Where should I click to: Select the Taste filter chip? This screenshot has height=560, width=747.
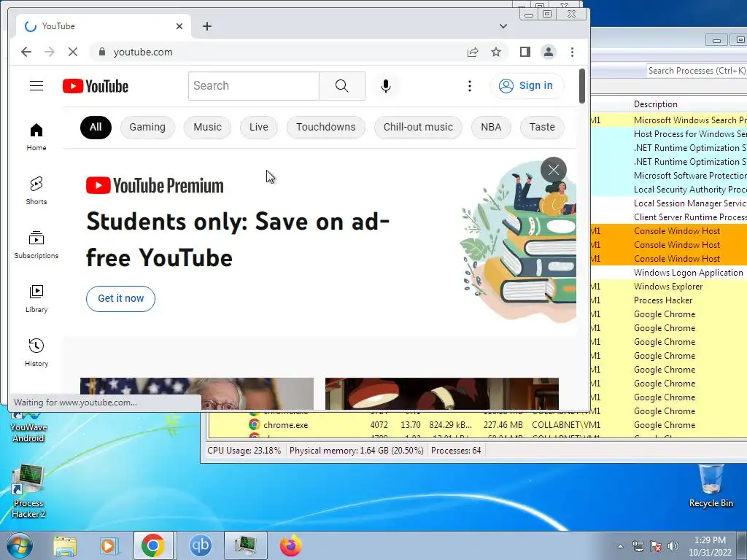pyautogui.click(x=542, y=127)
